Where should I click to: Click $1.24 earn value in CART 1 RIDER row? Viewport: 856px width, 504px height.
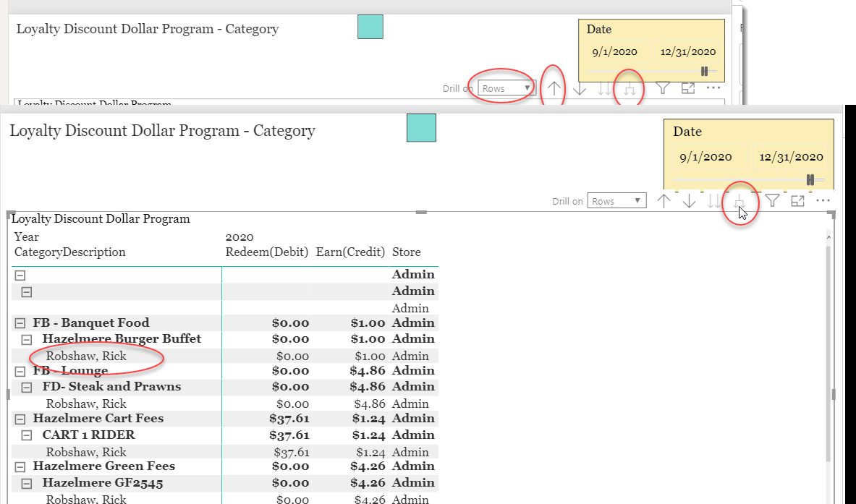click(x=368, y=435)
